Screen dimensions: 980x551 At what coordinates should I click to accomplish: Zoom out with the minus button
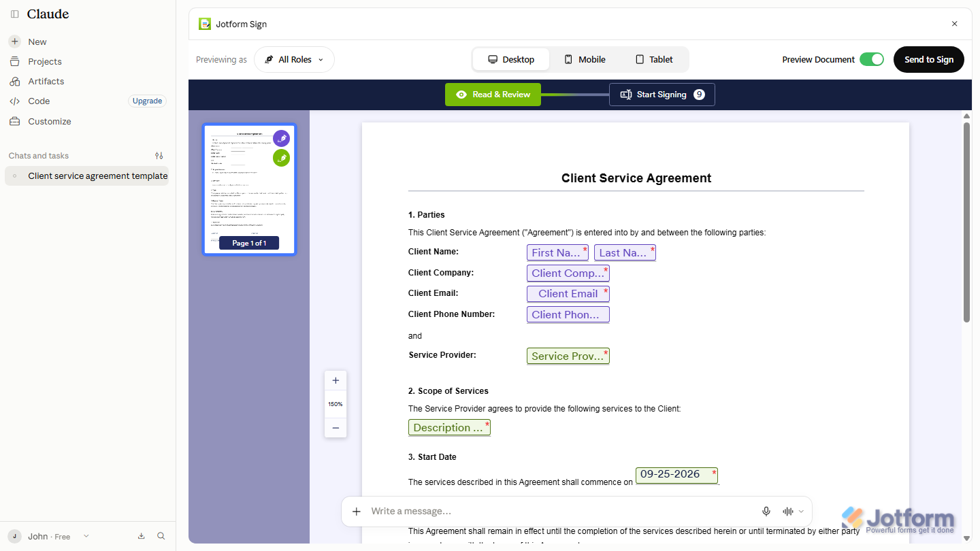tap(336, 428)
